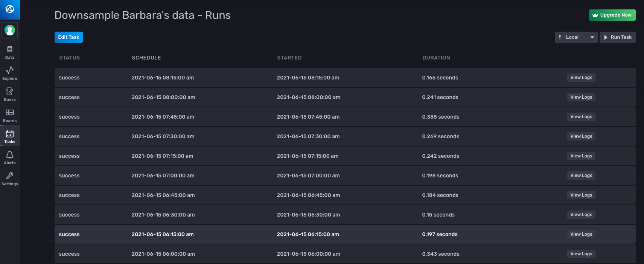The width and height of the screenshot is (644, 264).
Task: Click the 0.15 seconds duration value
Action: tap(438, 215)
